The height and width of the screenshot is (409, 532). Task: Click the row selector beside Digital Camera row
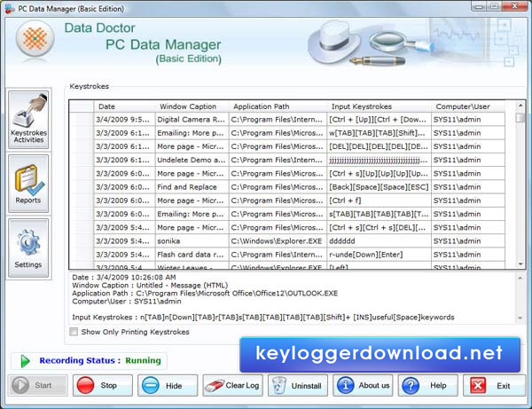pyautogui.click(x=82, y=120)
